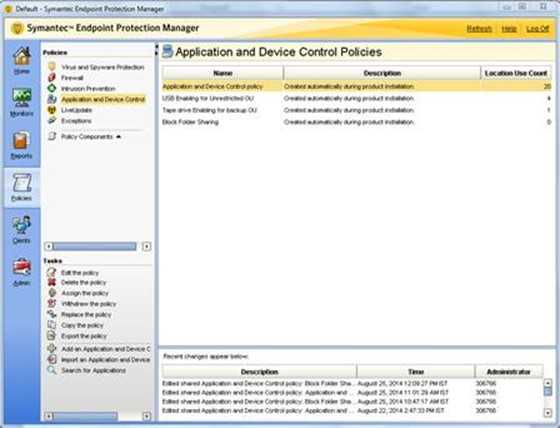
Task: Sort recent changes by Time column
Action: [416, 372]
